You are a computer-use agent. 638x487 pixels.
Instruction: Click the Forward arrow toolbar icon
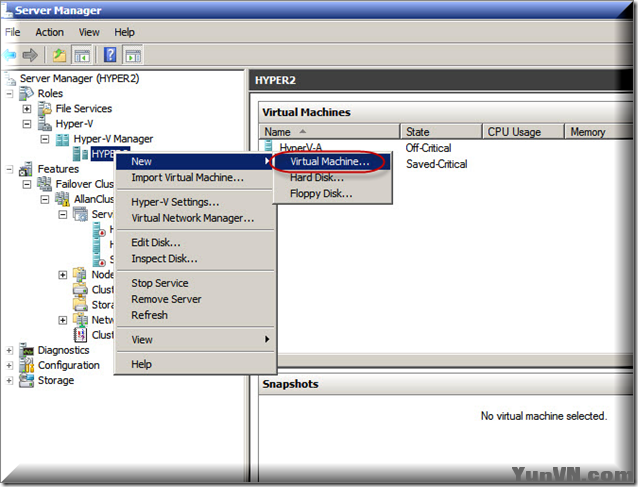pyautogui.click(x=30, y=55)
